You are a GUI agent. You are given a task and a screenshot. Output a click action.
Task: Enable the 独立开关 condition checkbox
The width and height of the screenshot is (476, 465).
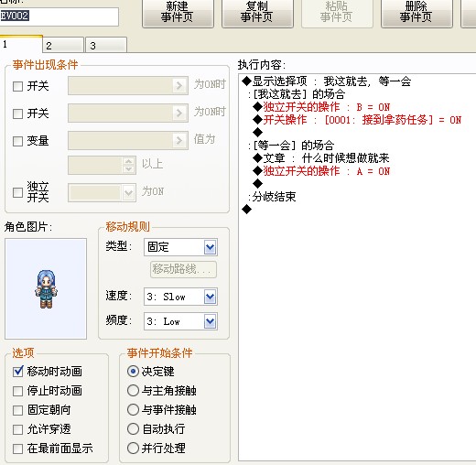pyautogui.click(x=17, y=192)
